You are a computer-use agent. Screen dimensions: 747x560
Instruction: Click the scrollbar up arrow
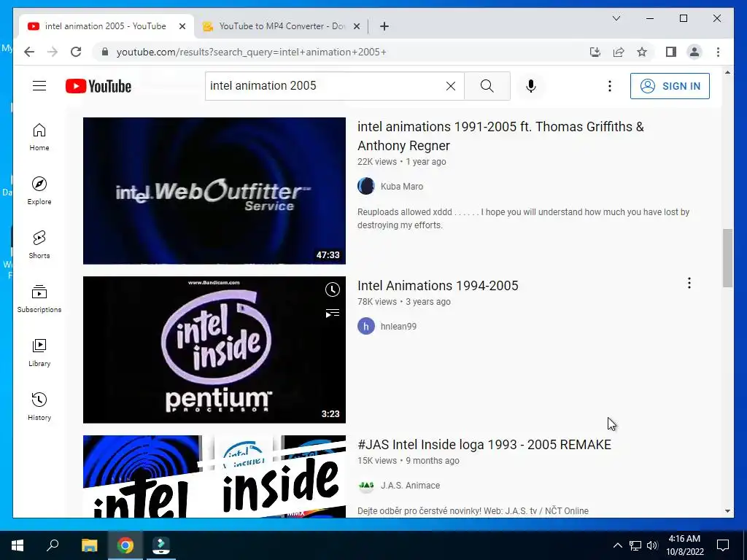pos(727,72)
